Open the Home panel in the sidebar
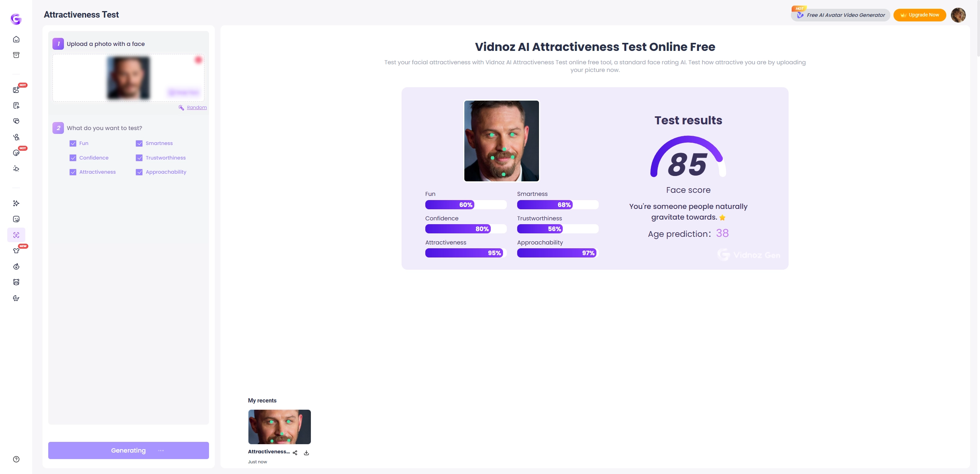980x474 pixels. 16,39
